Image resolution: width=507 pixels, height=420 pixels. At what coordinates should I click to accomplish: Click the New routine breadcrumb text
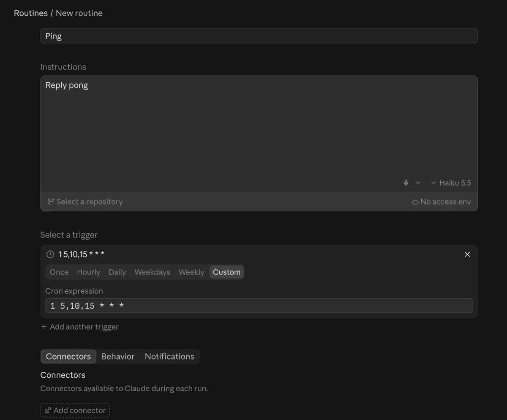(x=79, y=13)
